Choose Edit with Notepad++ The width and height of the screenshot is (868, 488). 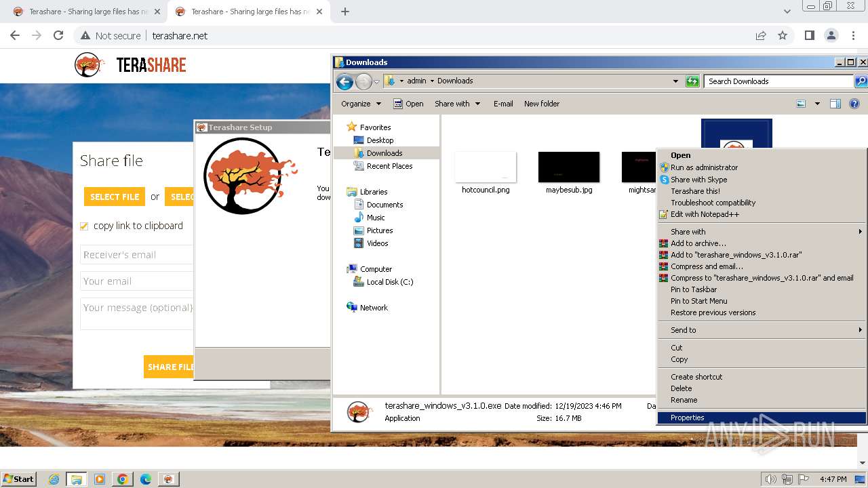point(762,214)
